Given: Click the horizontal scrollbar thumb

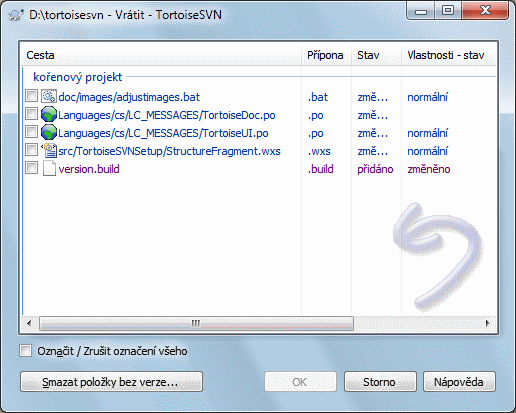Looking at the screenshot, I should click(196, 323).
